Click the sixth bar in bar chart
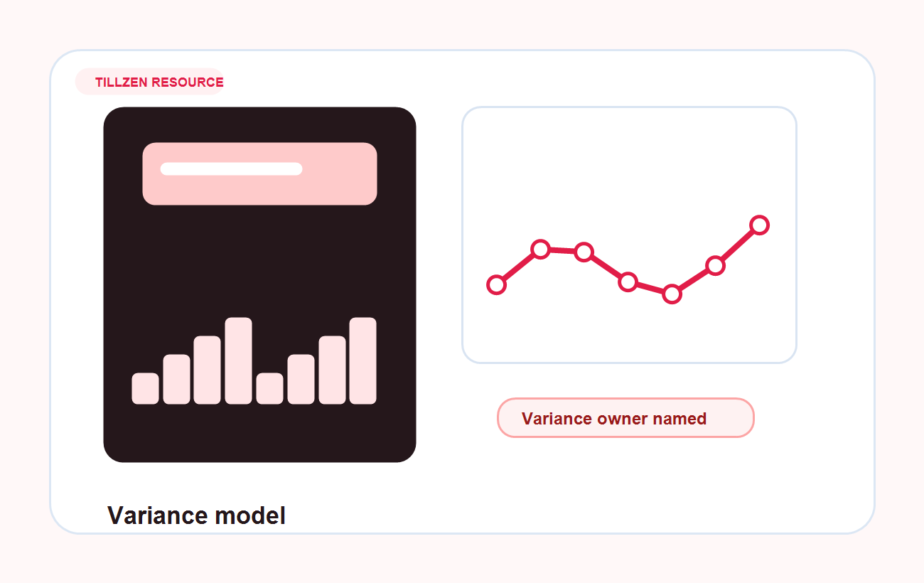 pyautogui.click(x=301, y=379)
